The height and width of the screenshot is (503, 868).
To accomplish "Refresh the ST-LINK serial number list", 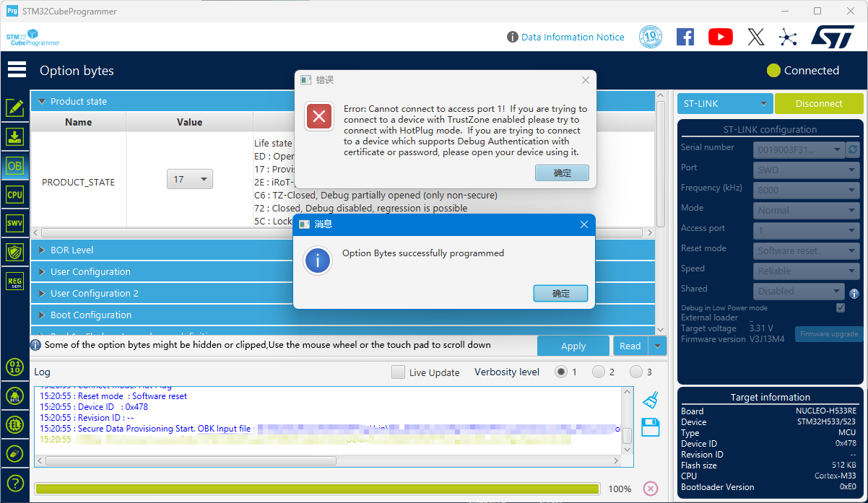I will click(x=854, y=149).
